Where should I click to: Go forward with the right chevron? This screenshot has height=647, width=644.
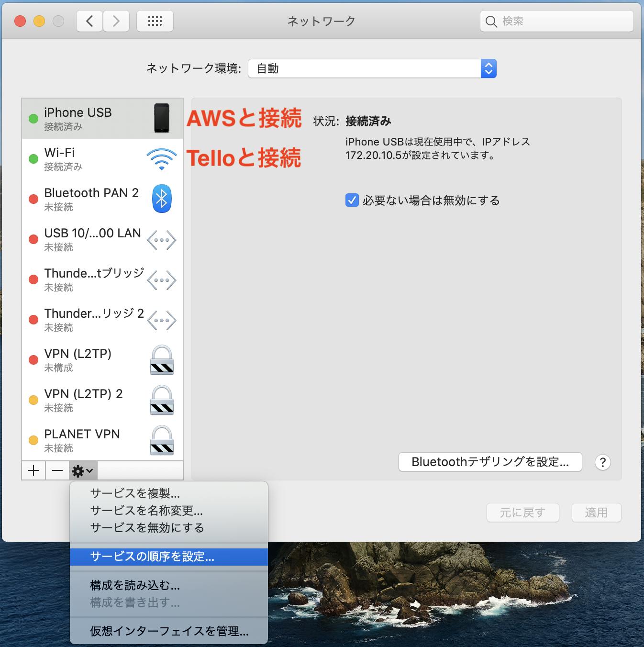(116, 21)
